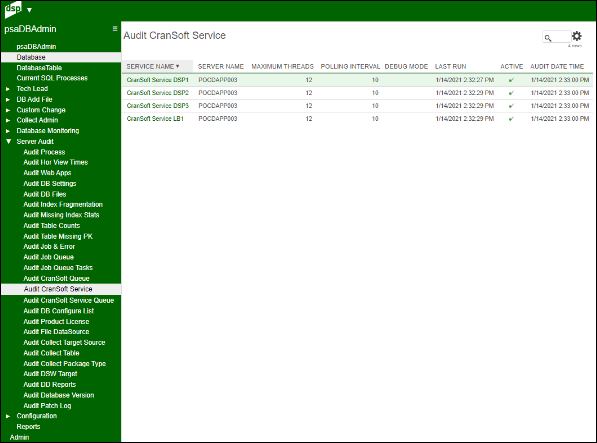The width and height of the screenshot is (597, 443).
Task: Open DatabaseTable in sidebar
Action: [x=39, y=68]
